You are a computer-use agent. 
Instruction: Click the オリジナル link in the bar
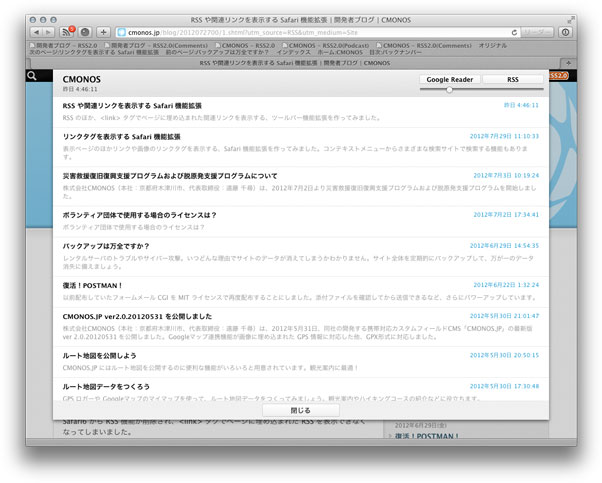[x=493, y=46]
